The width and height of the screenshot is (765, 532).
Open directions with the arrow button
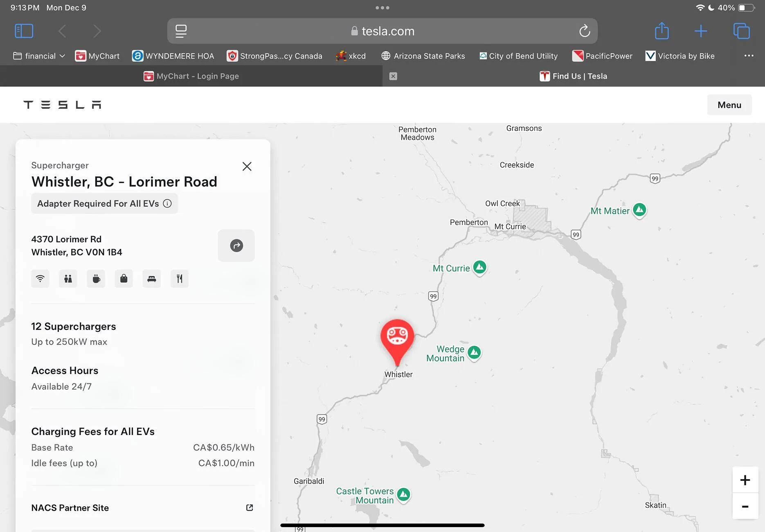236,246
